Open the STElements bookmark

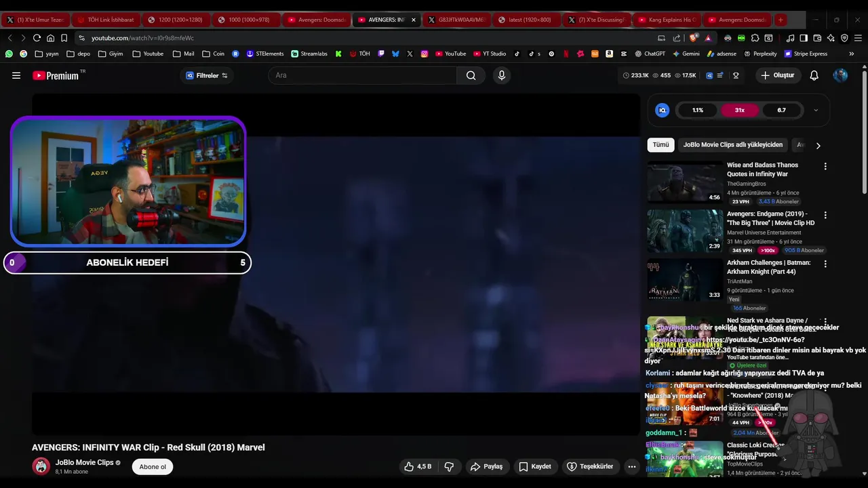tap(265, 54)
